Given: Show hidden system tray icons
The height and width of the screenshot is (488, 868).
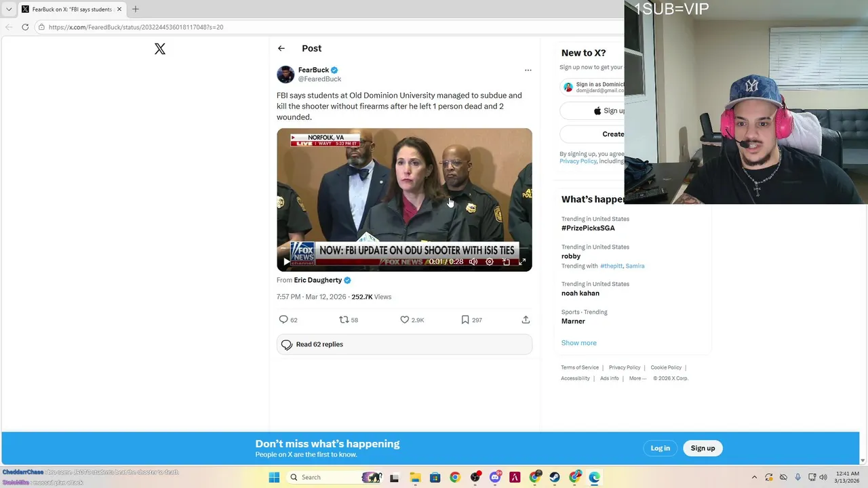Looking at the screenshot, I should [x=754, y=477].
